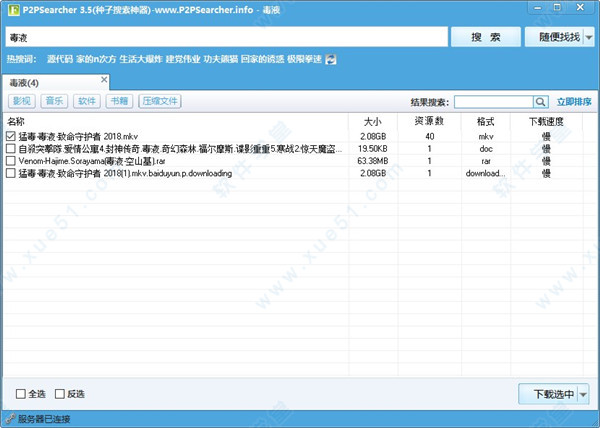Close the 毒液(4) tab

[104, 80]
